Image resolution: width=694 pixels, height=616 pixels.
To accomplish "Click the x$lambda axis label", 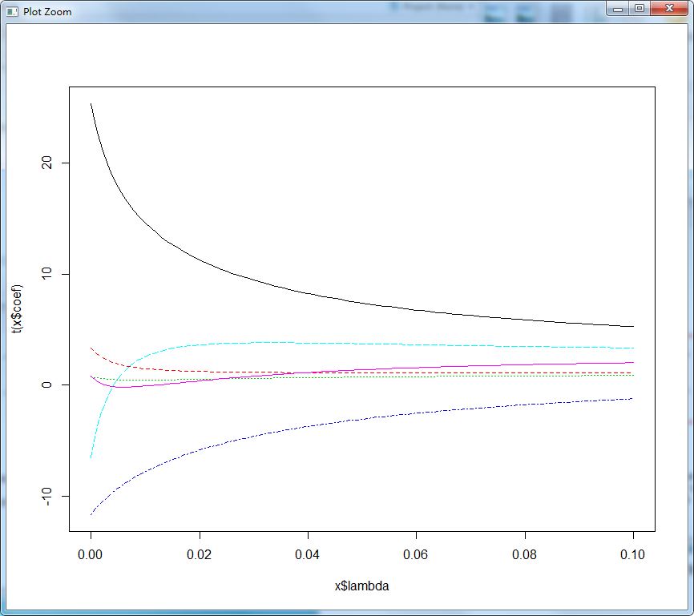I will click(x=361, y=586).
